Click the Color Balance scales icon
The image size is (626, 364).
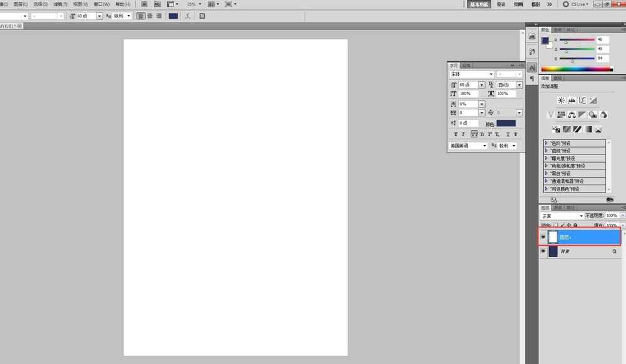[x=572, y=114]
